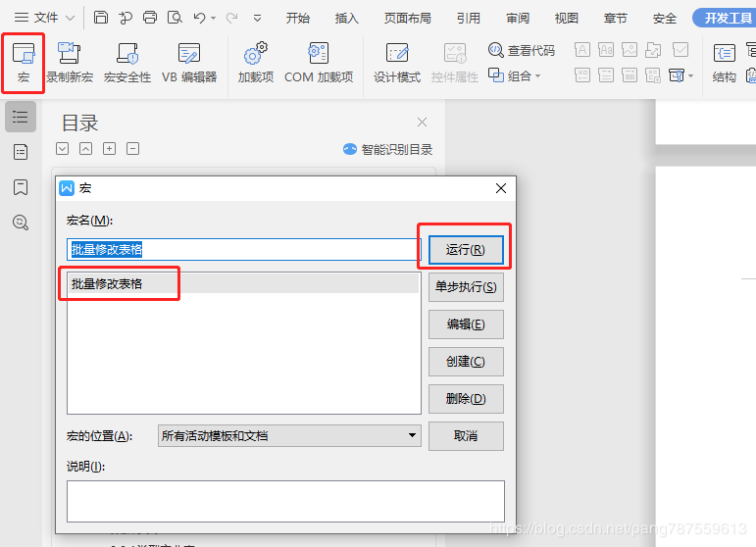Open the undo history dropdown arrow

point(213,19)
